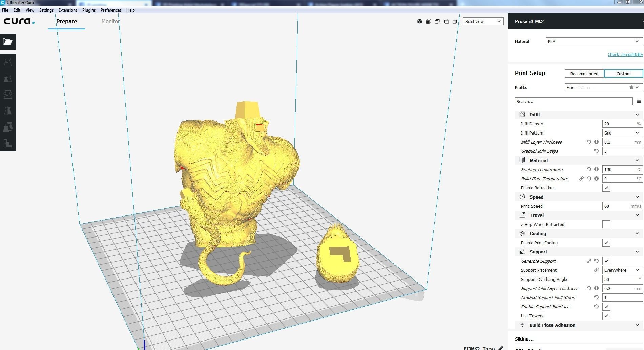This screenshot has height=350, width=644.
Task: Click the Support Overhang Angle field
Action: (622, 279)
